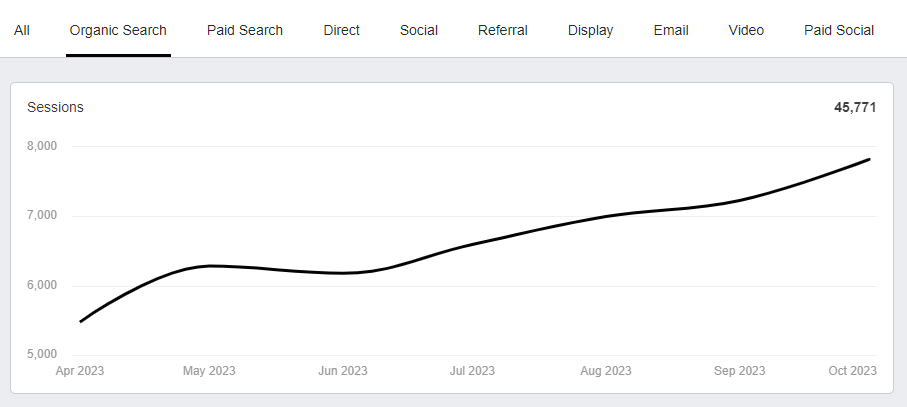The height and width of the screenshot is (407, 907).
Task: Click the Sep 2023 axis label
Action: 739,371
